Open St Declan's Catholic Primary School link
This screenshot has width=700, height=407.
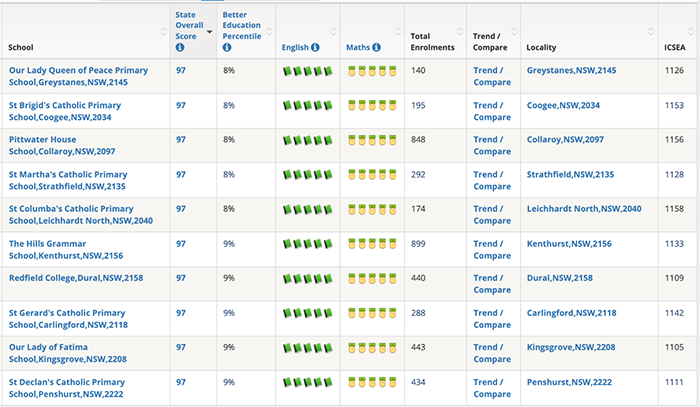click(67, 388)
